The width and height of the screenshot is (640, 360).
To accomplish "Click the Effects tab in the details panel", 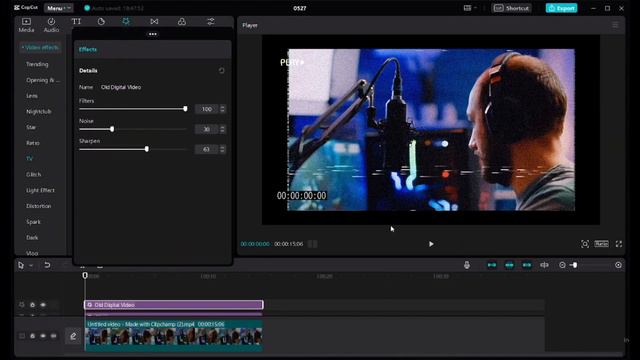I will point(88,49).
